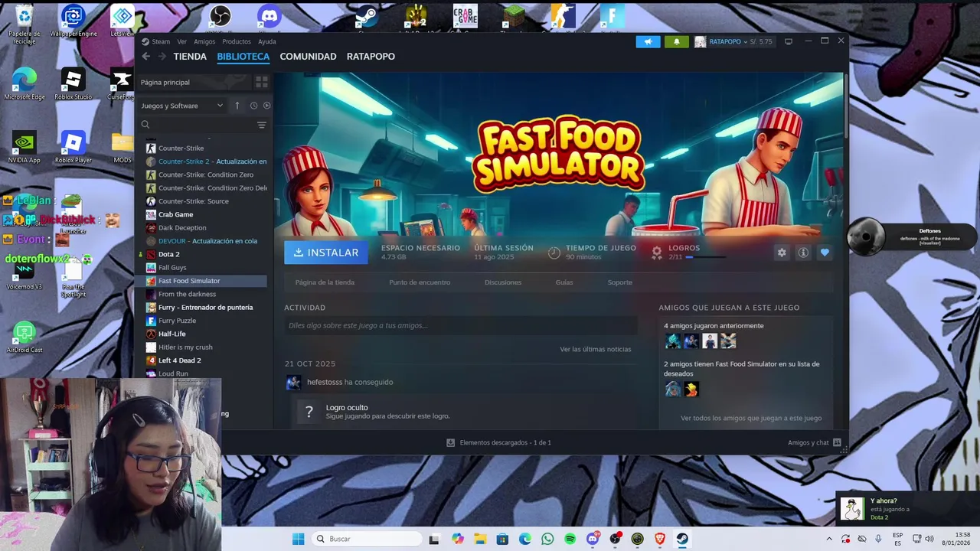Focus the library search field
980x551 pixels.
[195, 125]
